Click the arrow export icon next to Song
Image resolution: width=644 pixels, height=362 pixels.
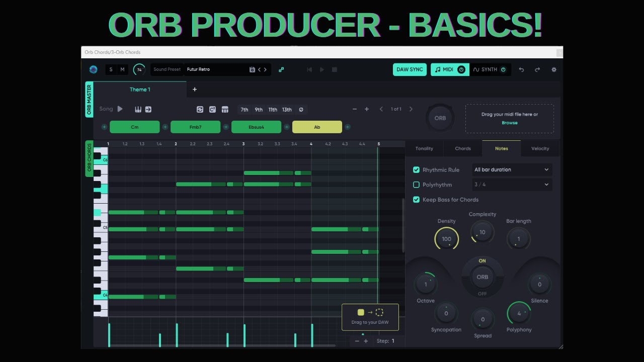coord(148,109)
